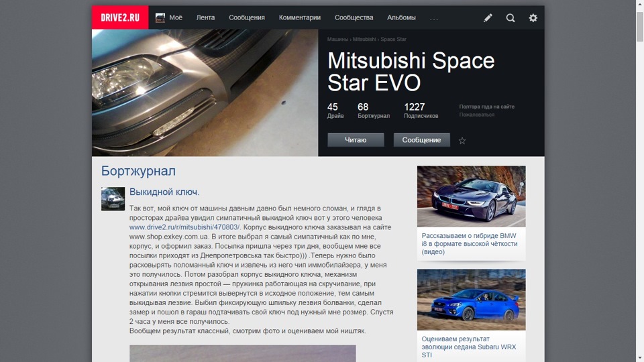This screenshot has width=644, height=362.
Task: Open the search magnifier icon
Action: [x=510, y=17]
